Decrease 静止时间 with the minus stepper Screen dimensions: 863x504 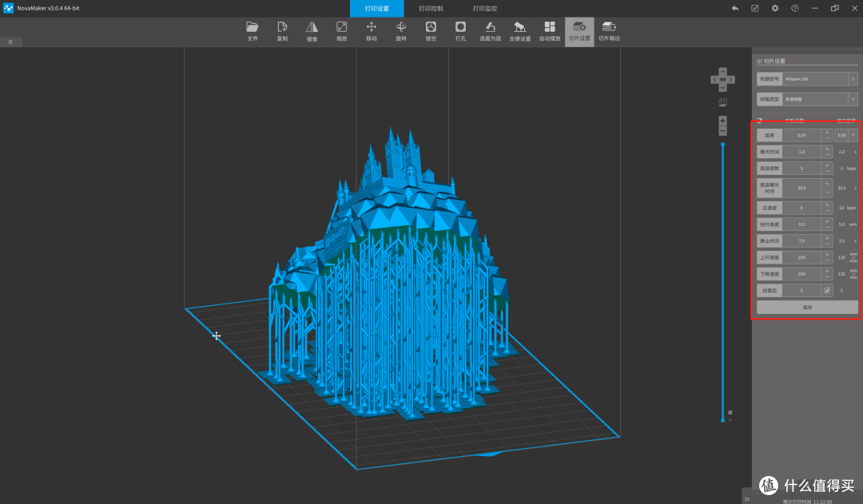827,244
